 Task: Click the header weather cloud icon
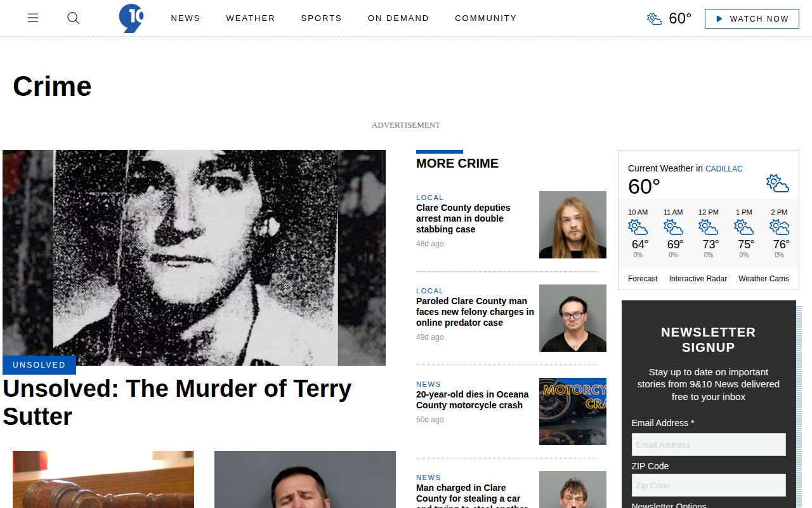click(x=655, y=18)
